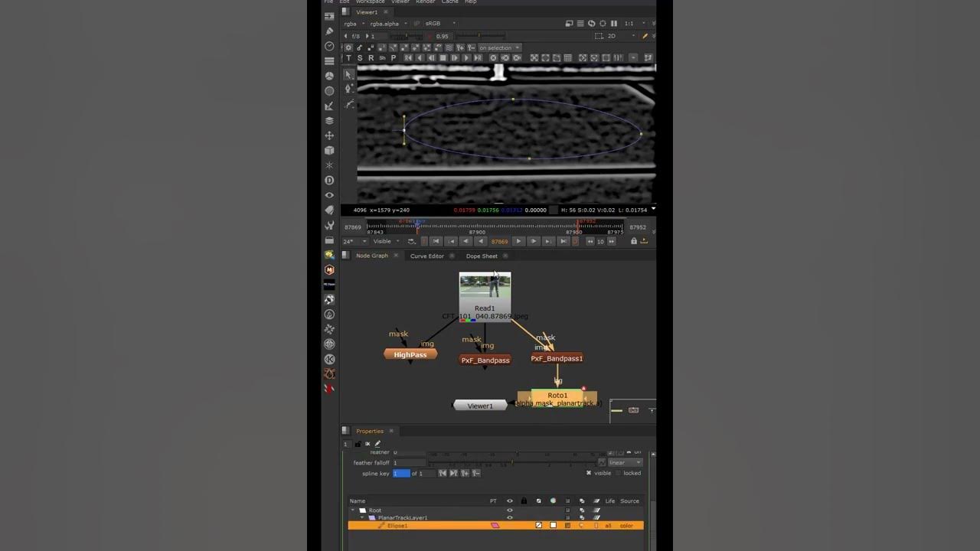Image resolution: width=980 pixels, height=551 pixels.
Task: Click the track backward arrow icon
Action: click(x=420, y=58)
